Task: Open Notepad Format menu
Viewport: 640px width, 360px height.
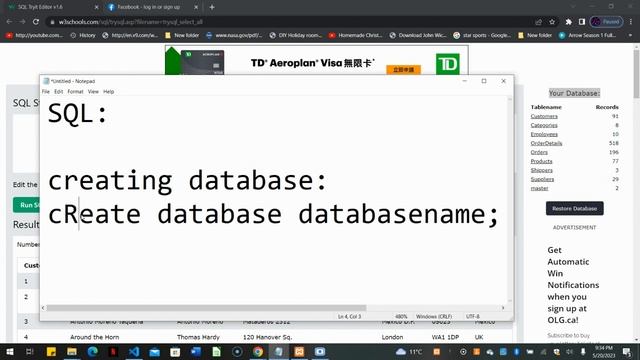Action: (x=76, y=91)
